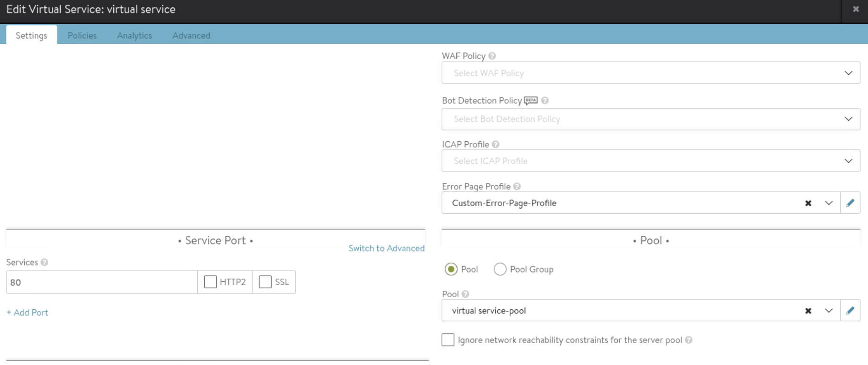Enable the HTTP2 checkbox
The height and width of the screenshot is (365, 868).
click(x=210, y=282)
